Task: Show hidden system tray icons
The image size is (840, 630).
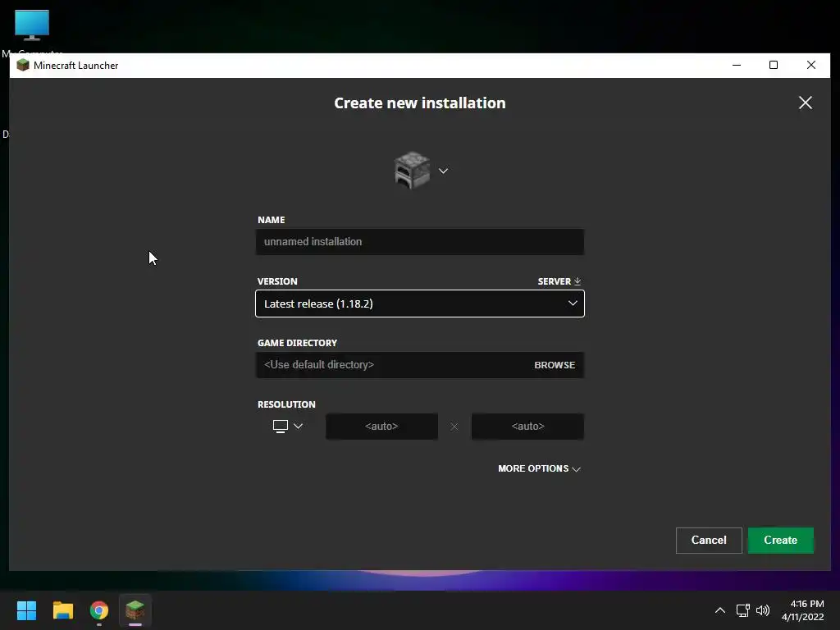Action: click(x=720, y=610)
